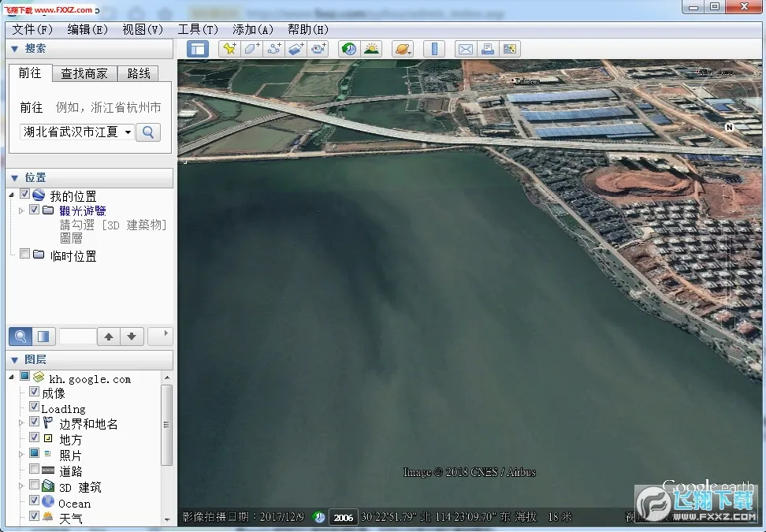Enable the 道路 layer checkbox
This screenshot has width=766, height=532.
[34, 469]
